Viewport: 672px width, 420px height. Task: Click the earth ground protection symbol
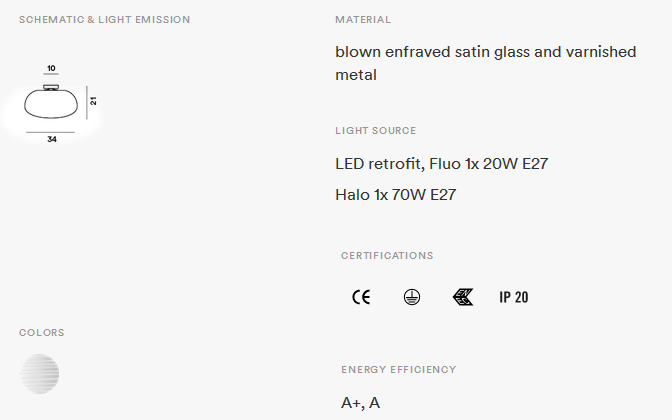point(412,297)
